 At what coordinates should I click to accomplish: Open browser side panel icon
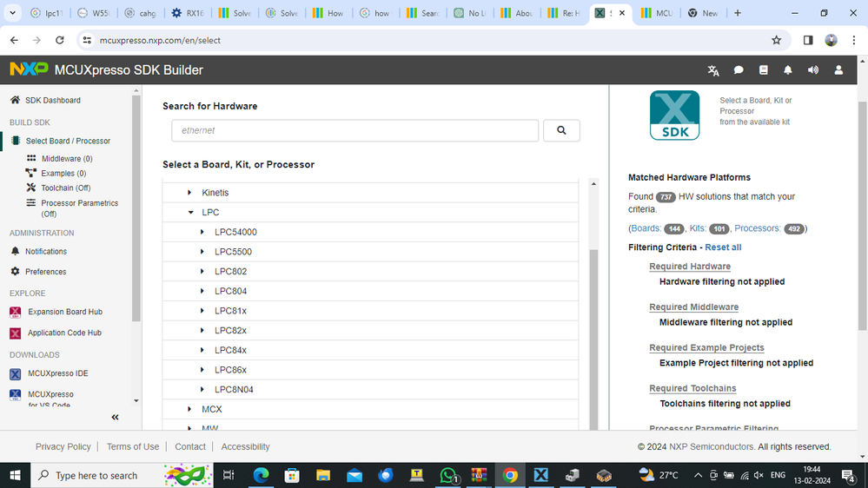[x=808, y=40]
